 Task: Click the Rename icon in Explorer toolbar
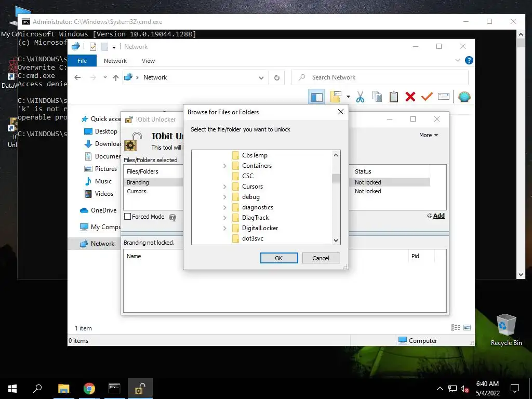[x=444, y=97]
